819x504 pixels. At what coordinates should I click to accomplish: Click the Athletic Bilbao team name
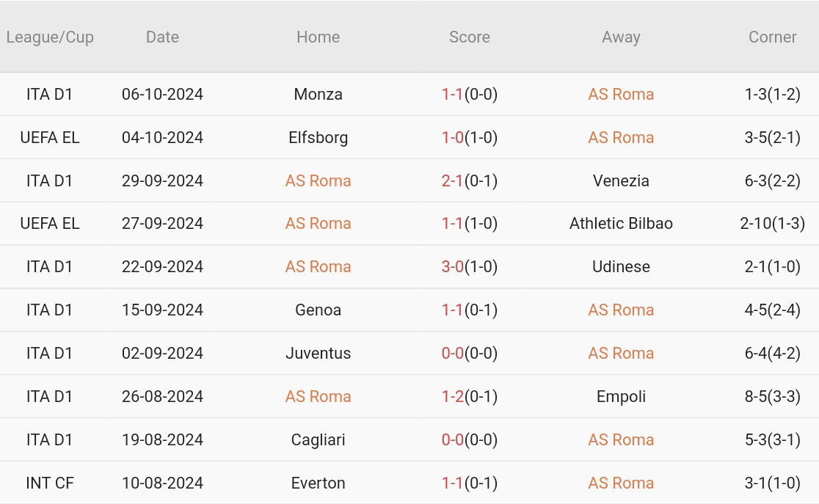point(621,224)
